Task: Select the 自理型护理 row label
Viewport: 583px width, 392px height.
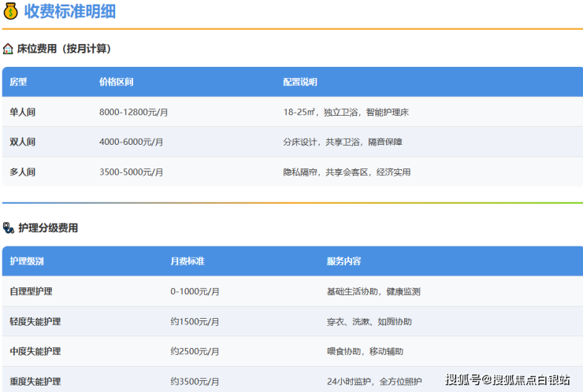Action: coord(32,291)
